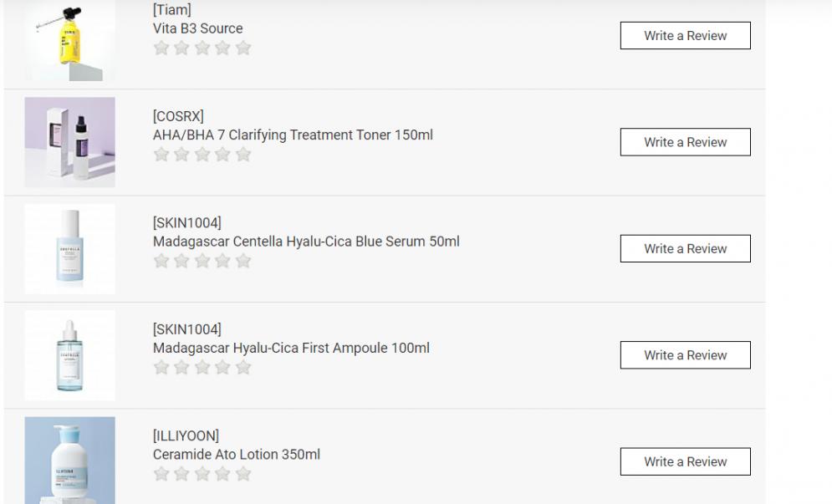Image resolution: width=832 pixels, height=504 pixels.
Task: Click Write a Review for Vita B3 Source
Action: click(685, 36)
